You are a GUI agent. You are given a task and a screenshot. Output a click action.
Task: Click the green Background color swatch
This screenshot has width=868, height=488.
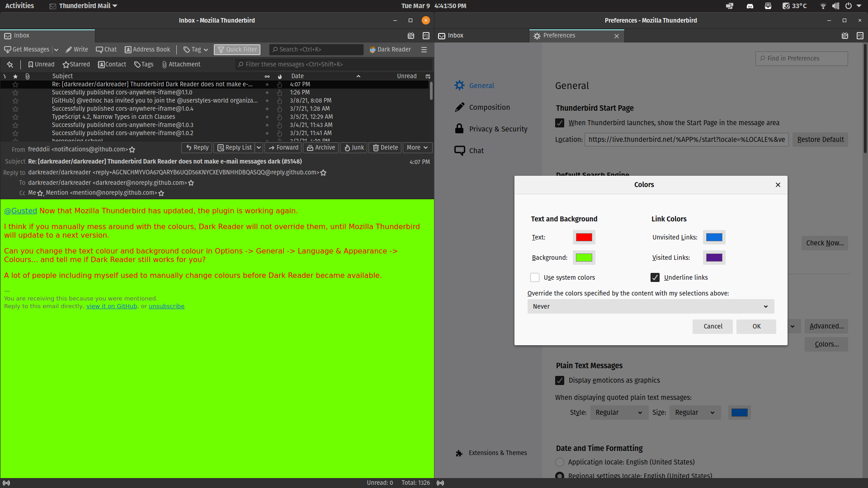584,257
